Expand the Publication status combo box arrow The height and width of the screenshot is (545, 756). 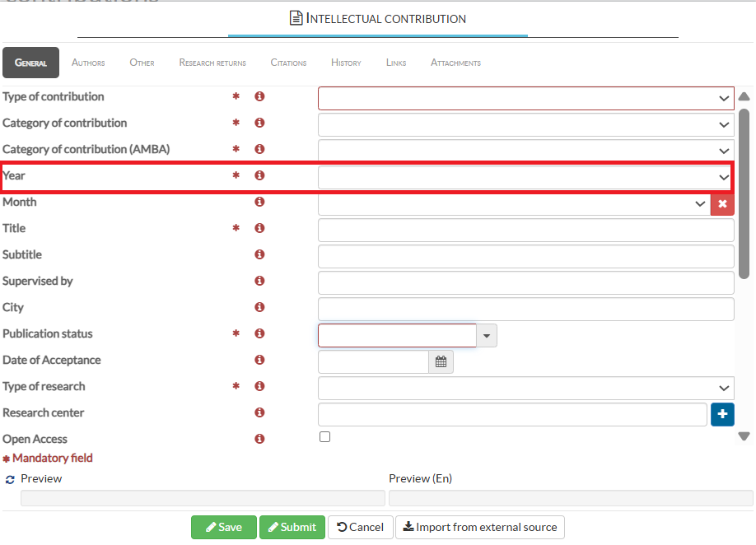pos(487,335)
